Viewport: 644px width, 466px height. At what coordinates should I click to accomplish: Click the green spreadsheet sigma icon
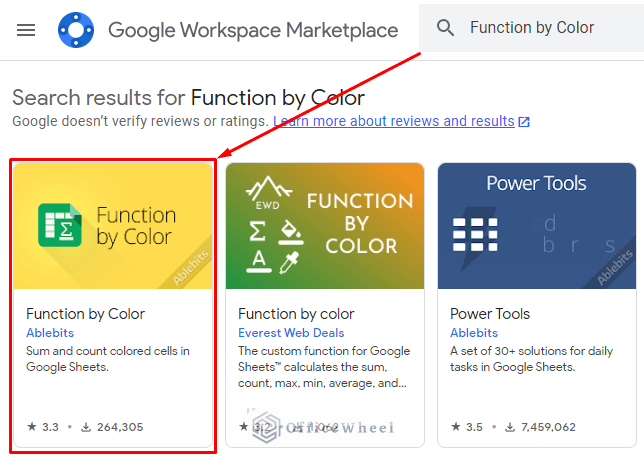tap(60, 225)
